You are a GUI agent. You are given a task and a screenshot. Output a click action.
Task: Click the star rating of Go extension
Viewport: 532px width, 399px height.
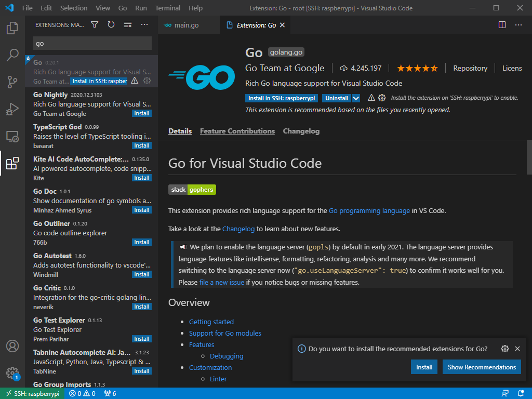[417, 68]
